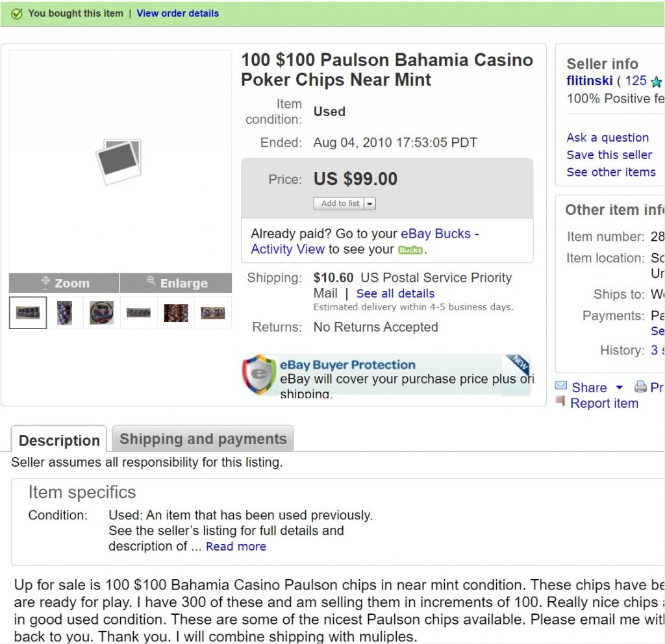Screen dimensions: 665x644
Task: Click See all details shipping link
Action: (395, 293)
